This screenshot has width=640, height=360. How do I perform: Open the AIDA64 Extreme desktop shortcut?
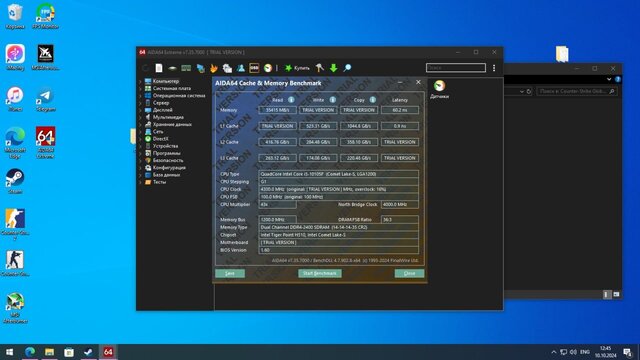point(45,142)
